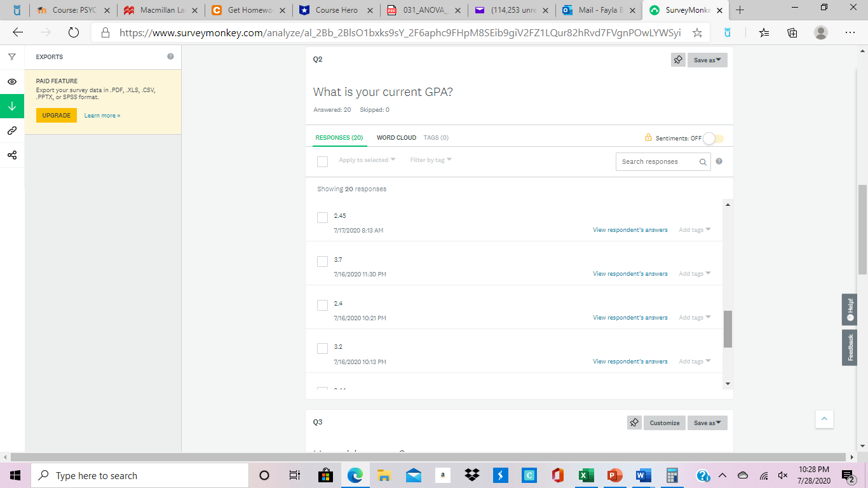Tick the select-all responses checkbox

322,161
